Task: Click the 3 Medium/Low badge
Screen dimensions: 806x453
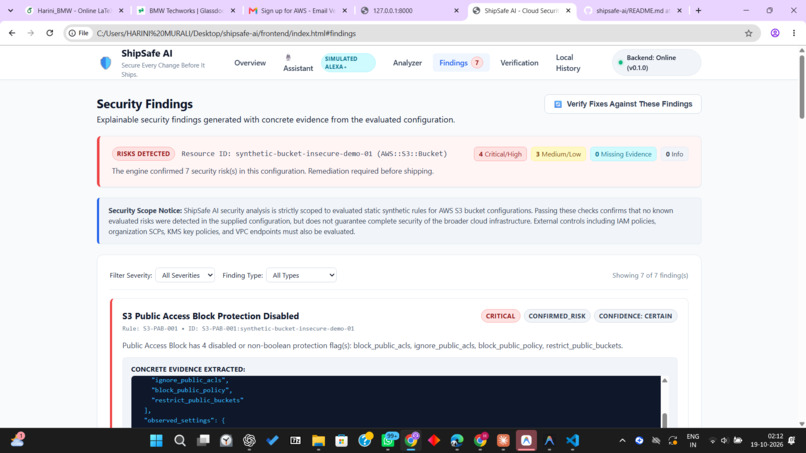Action: coord(558,154)
